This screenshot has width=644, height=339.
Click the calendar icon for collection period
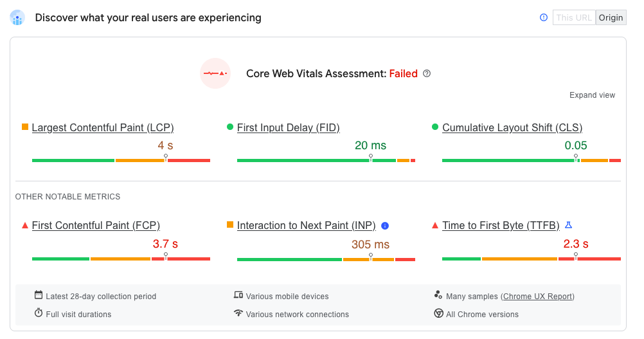tap(39, 295)
